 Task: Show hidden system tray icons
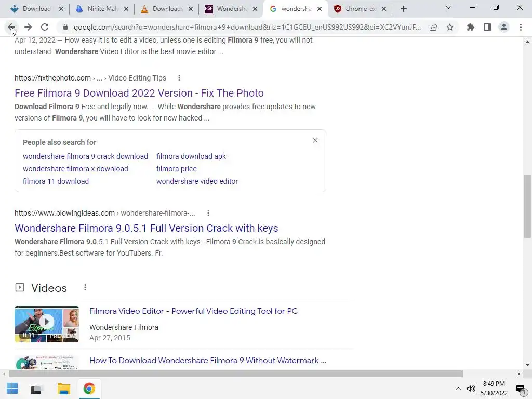coord(458,389)
